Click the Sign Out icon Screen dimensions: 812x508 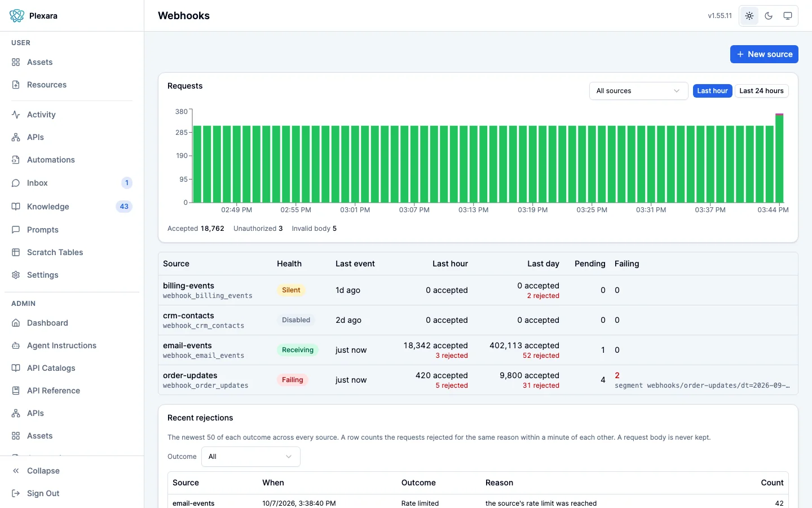16,493
